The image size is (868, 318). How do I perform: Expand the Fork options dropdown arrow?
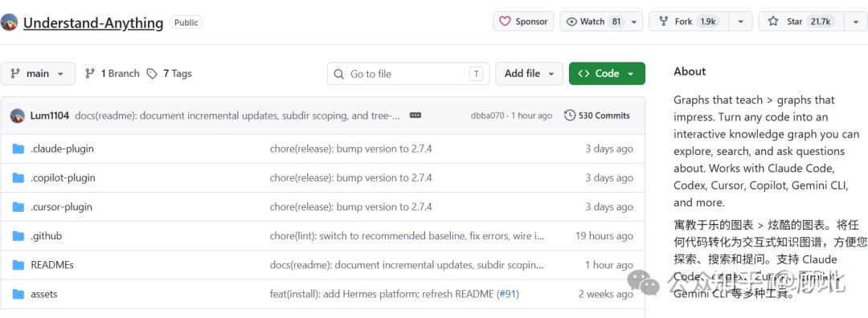point(740,22)
